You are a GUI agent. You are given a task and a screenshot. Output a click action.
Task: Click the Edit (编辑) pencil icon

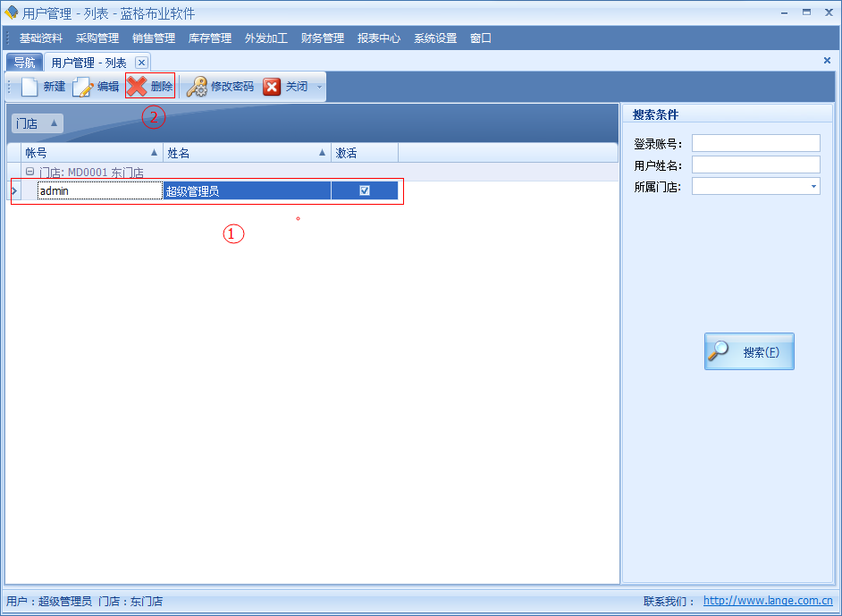point(83,87)
